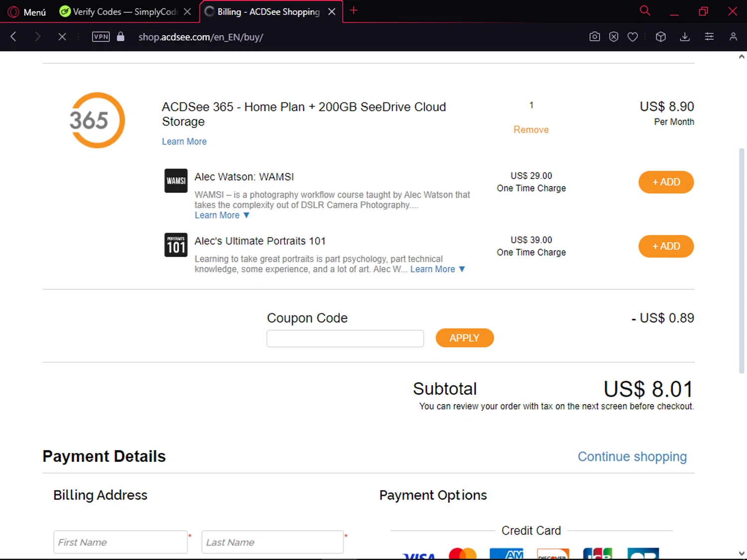Image resolution: width=747 pixels, height=560 pixels.
Task: Close the Billing ACDSee Shopping tab
Action: click(x=332, y=11)
